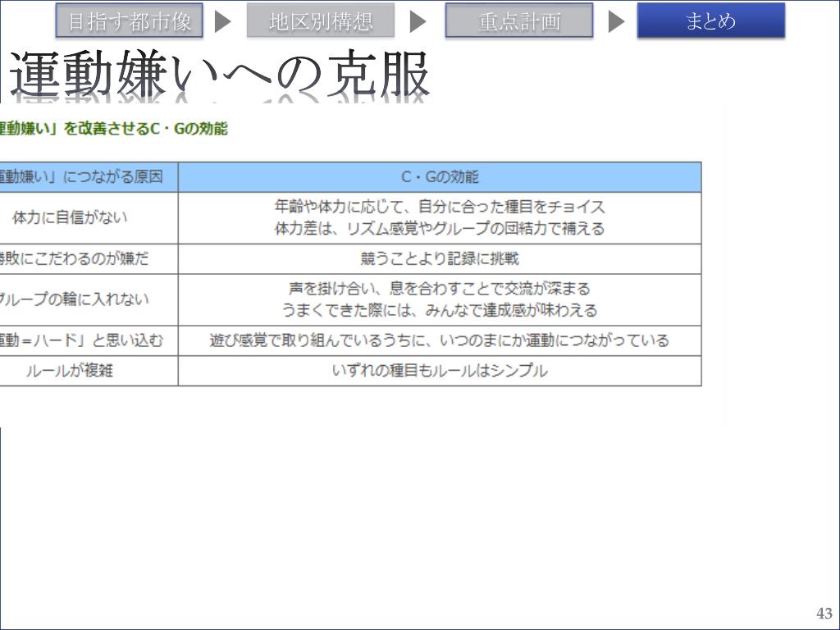Select the cell 競うことより記録に挑戦
The width and height of the screenshot is (840, 630).
(x=440, y=259)
